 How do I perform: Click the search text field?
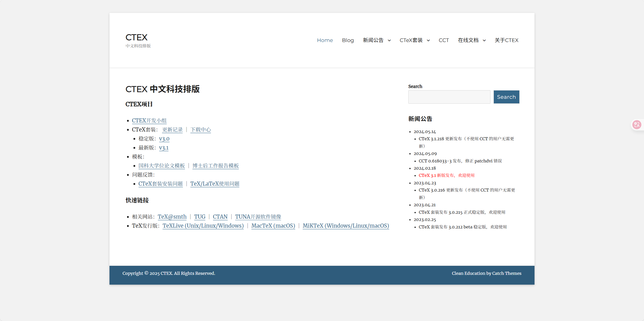[449, 97]
